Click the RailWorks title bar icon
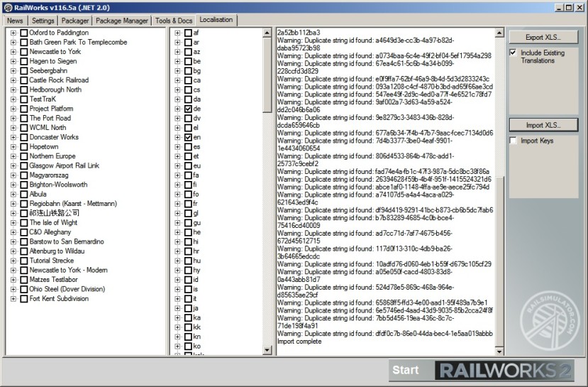The image size is (588, 387). pyautogui.click(x=8, y=8)
